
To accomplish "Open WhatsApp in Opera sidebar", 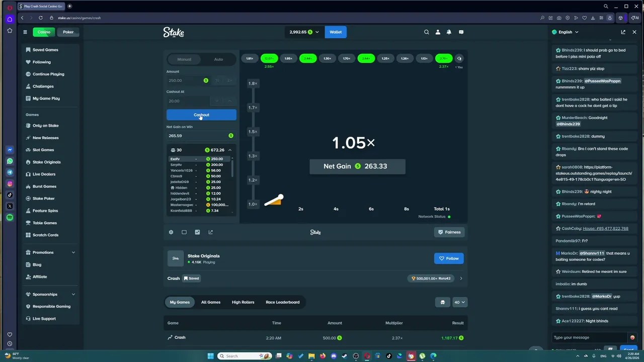I will (x=10, y=161).
